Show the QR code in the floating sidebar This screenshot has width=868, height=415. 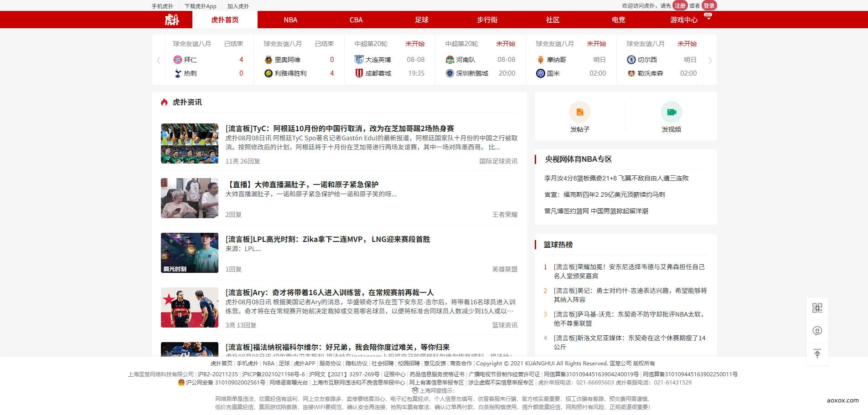pyautogui.click(x=817, y=308)
